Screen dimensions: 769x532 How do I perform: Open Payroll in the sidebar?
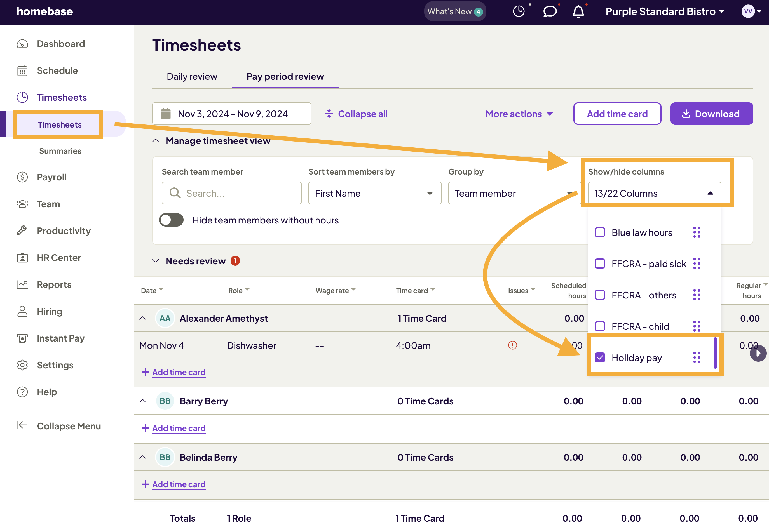[52, 177]
